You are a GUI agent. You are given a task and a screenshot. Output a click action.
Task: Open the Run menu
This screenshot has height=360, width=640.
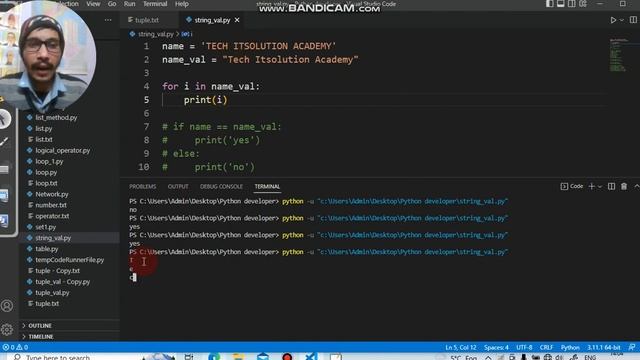(x=129, y=4)
